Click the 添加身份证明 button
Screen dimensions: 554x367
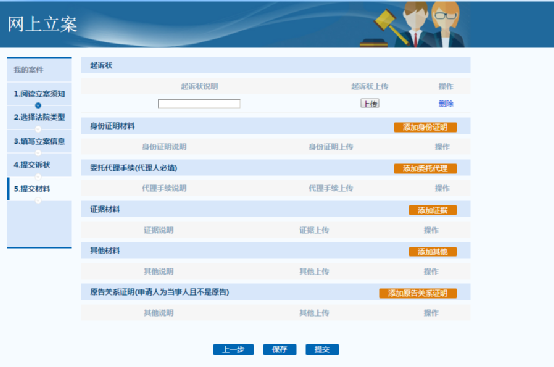tap(425, 127)
